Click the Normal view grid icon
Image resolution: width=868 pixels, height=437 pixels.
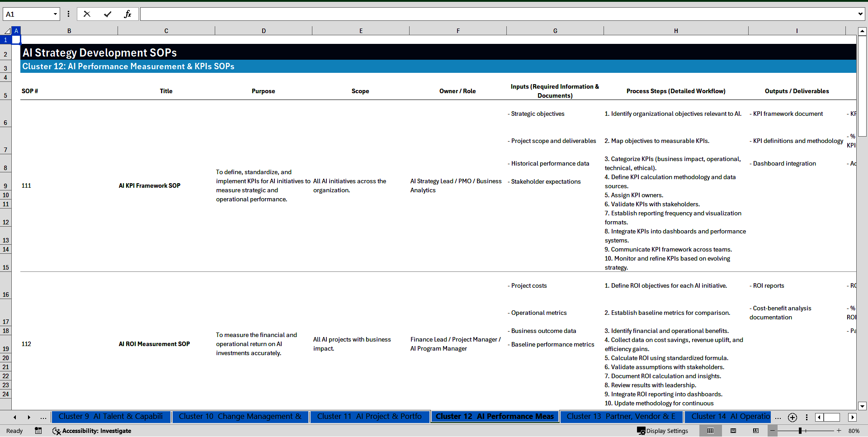pyautogui.click(x=710, y=431)
